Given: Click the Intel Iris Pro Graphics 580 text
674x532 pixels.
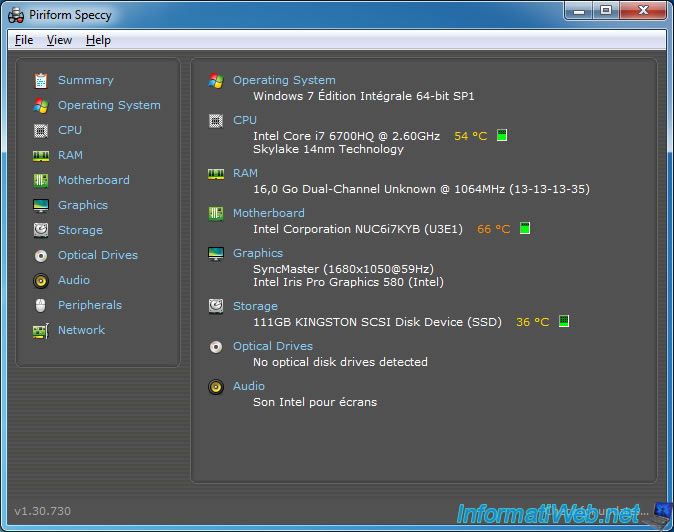Looking at the screenshot, I should tap(348, 282).
